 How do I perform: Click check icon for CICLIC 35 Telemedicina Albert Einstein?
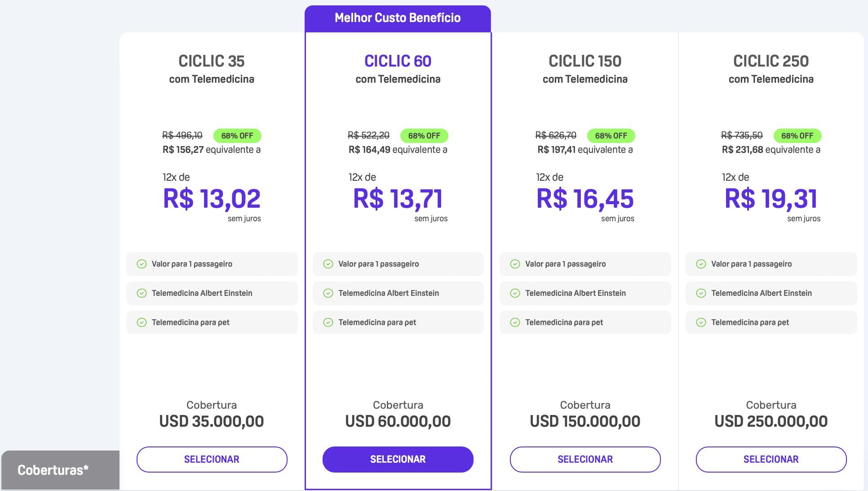142,293
